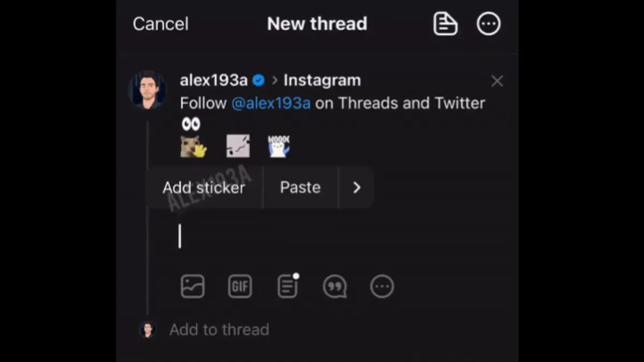Choose Add sticker from the popup menu
644x362 pixels.
point(204,187)
